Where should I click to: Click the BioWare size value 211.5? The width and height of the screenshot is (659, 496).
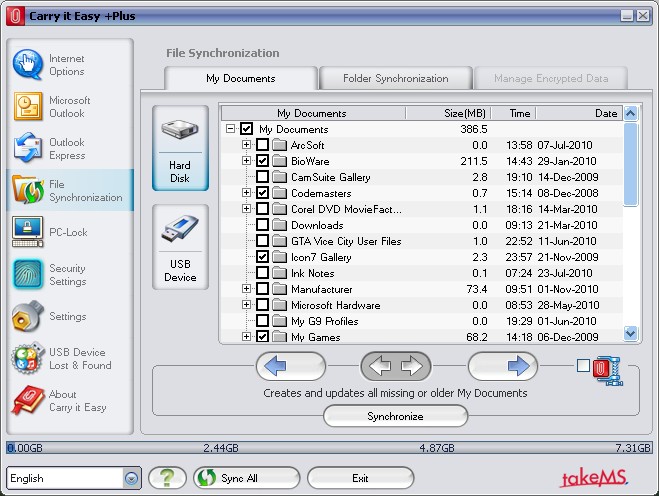(474, 161)
